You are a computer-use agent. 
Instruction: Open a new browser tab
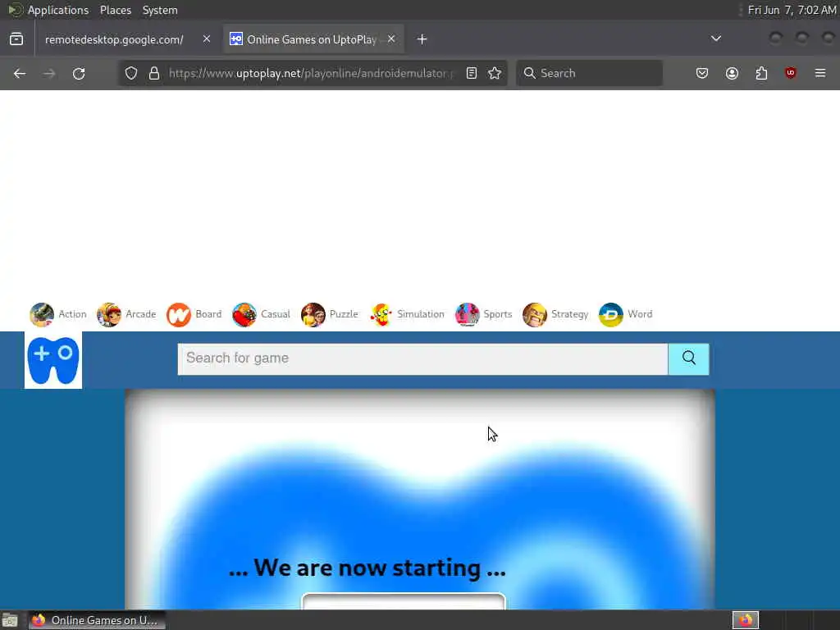pyautogui.click(x=422, y=39)
